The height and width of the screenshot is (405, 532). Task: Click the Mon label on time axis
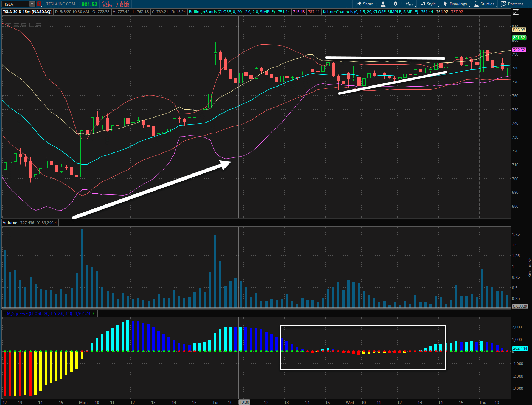[x=83, y=403]
